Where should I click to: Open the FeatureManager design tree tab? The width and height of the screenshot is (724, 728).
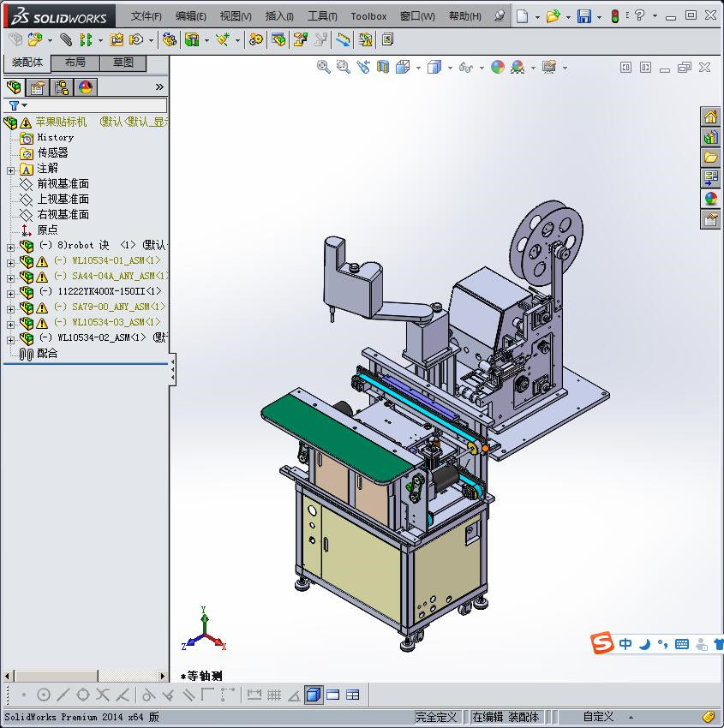point(14,87)
